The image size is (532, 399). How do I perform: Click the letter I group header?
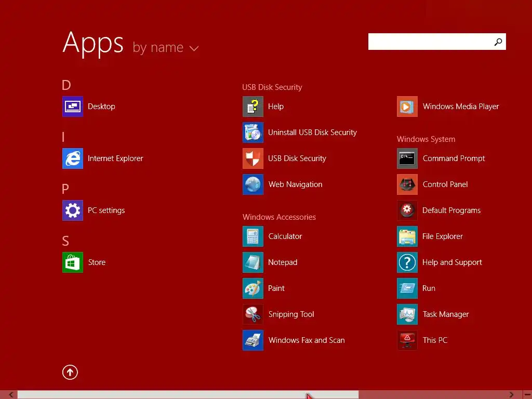(x=63, y=137)
